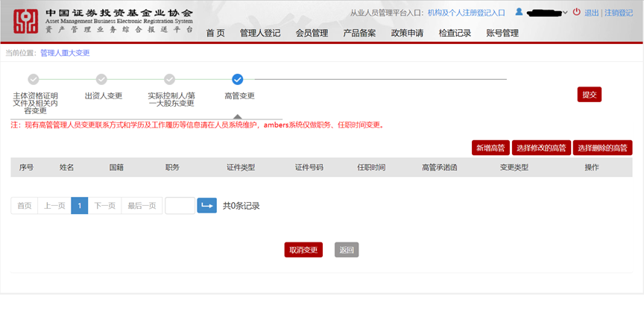Open the 政策申请 menu
This screenshot has height=314, width=644.
pyautogui.click(x=407, y=34)
